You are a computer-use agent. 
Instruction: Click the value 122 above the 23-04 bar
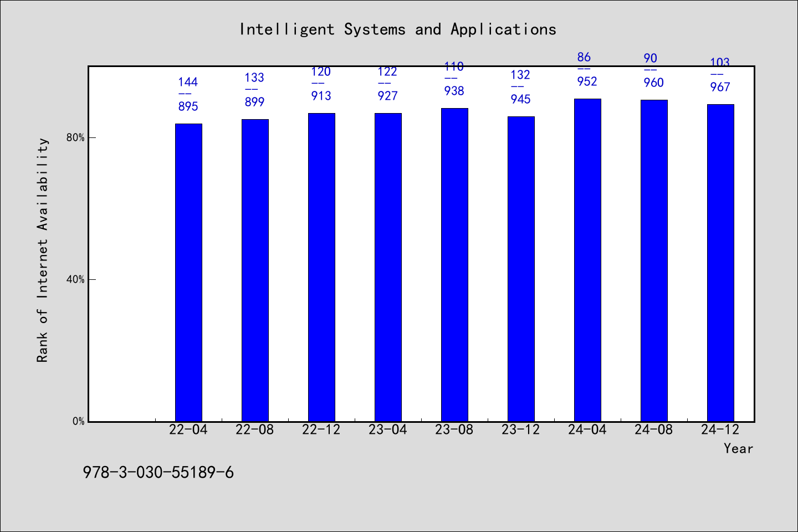[x=387, y=71]
